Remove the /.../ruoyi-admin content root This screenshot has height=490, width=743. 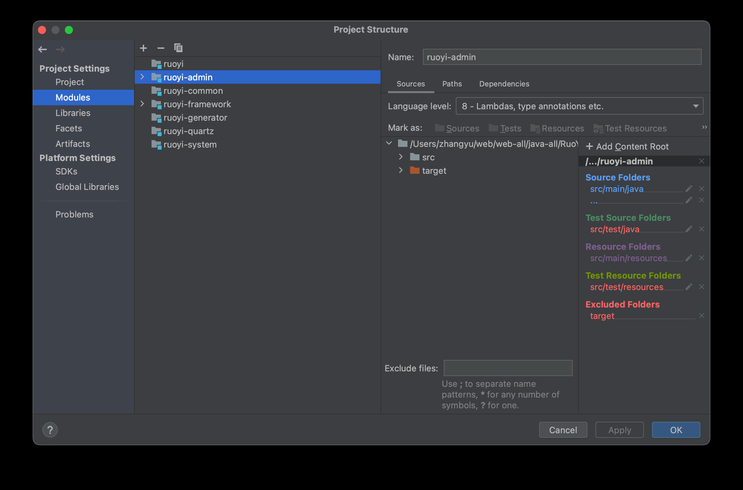point(701,162)
